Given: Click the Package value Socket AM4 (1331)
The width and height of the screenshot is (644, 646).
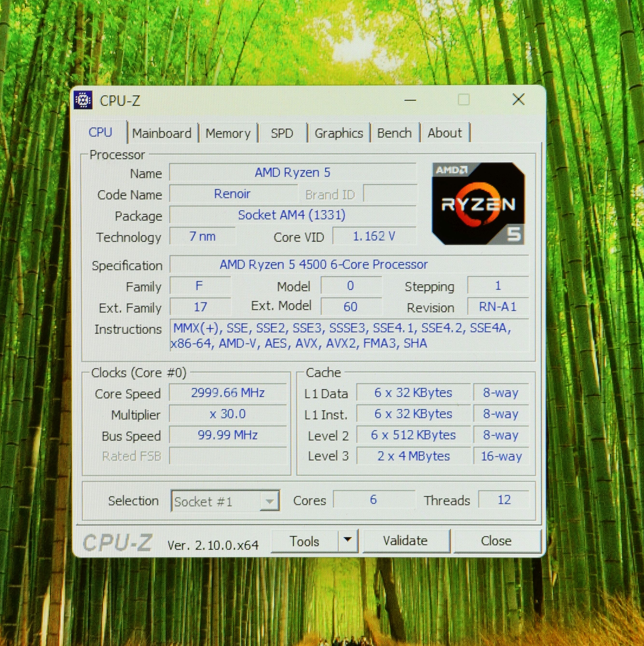Looking at the screenshot, I should (293, 215).
